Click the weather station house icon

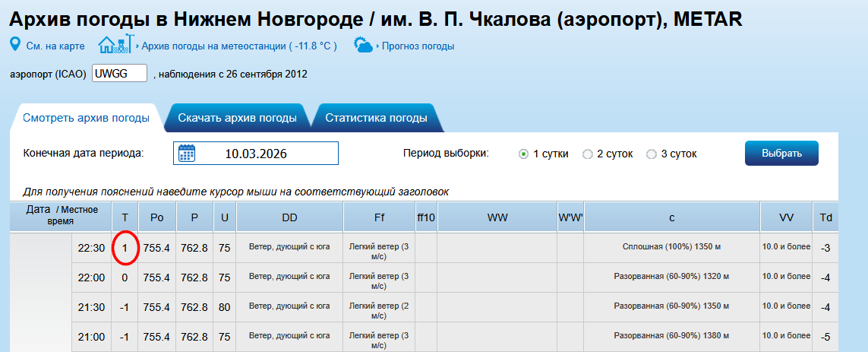[x=116, y=45]
